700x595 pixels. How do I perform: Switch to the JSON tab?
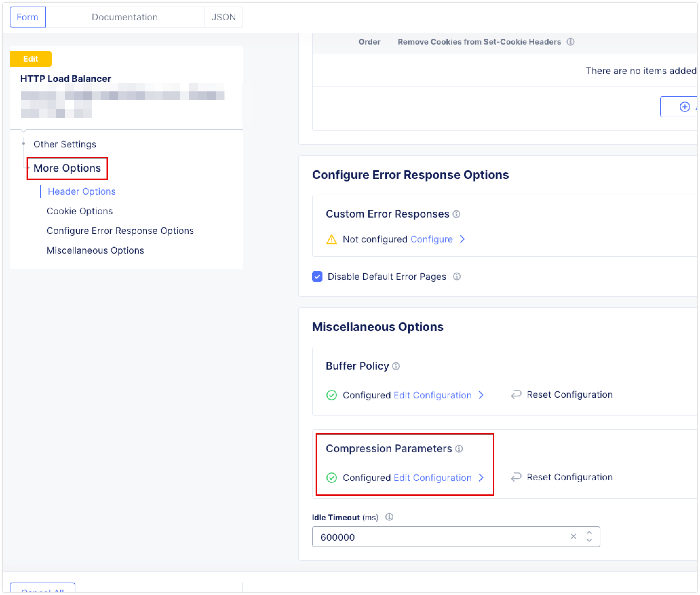click(223, 17)
